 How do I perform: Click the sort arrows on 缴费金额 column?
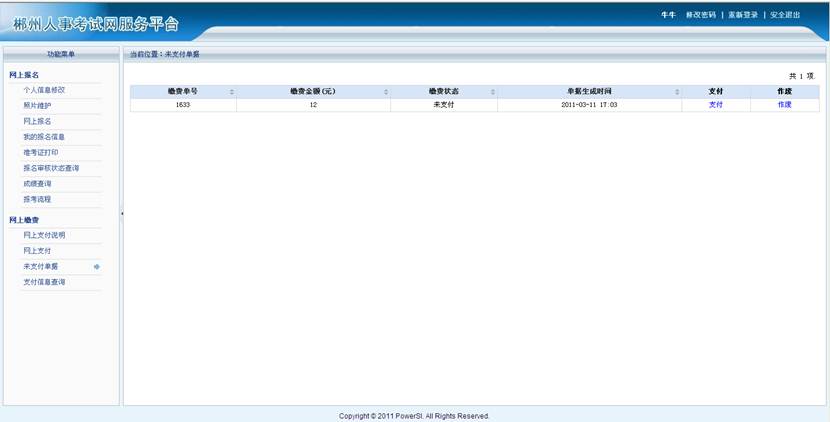386,92
